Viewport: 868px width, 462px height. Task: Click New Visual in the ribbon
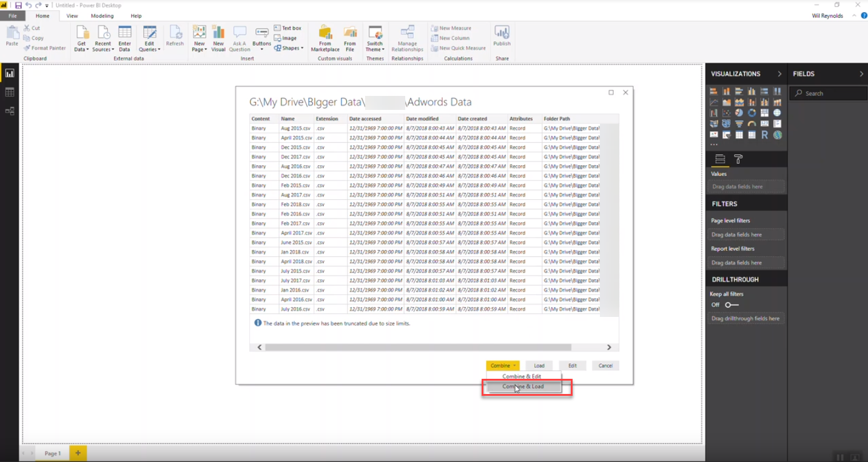[x=218, y=38]
